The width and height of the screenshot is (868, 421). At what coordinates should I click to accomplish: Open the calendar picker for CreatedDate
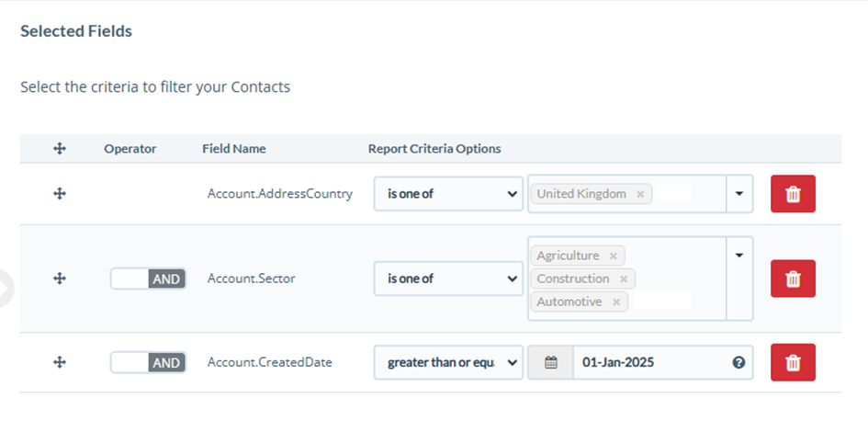(x=551, y=363)
